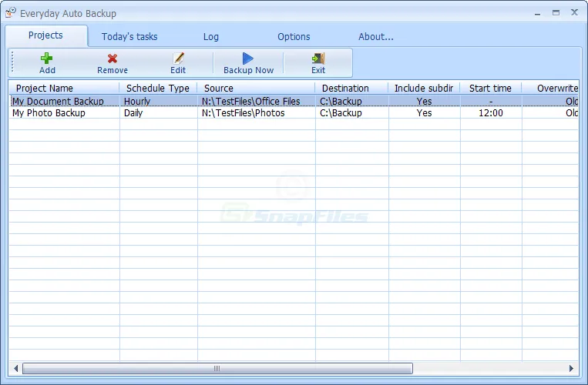The height and width of the screenshot is (385, 588).
Task: Sort by Start time column header
Action: tap(490, 88)
